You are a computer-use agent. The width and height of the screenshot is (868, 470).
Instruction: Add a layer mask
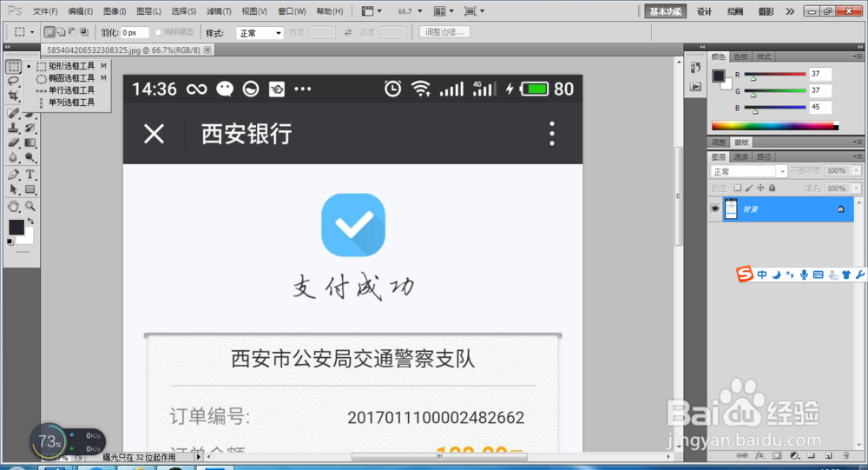777,455
